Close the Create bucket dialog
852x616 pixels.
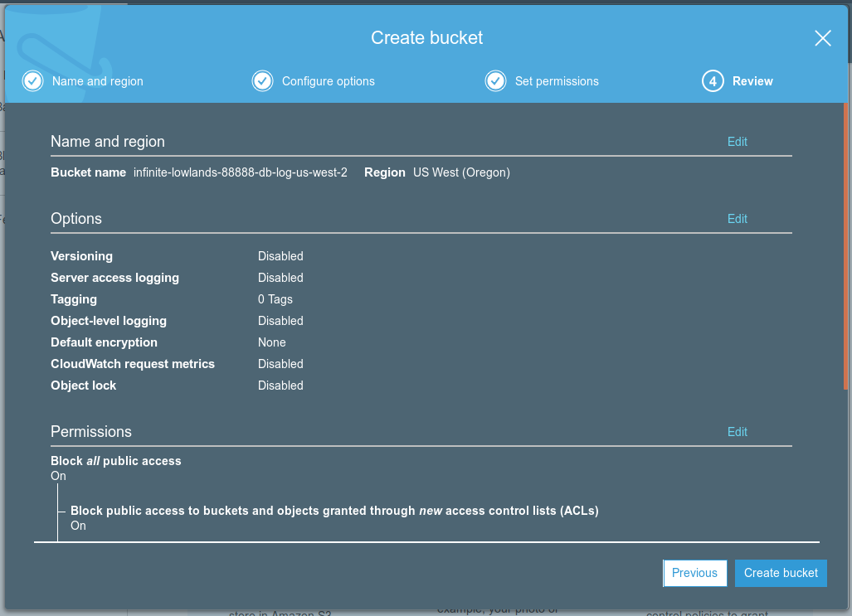[823, 38]
